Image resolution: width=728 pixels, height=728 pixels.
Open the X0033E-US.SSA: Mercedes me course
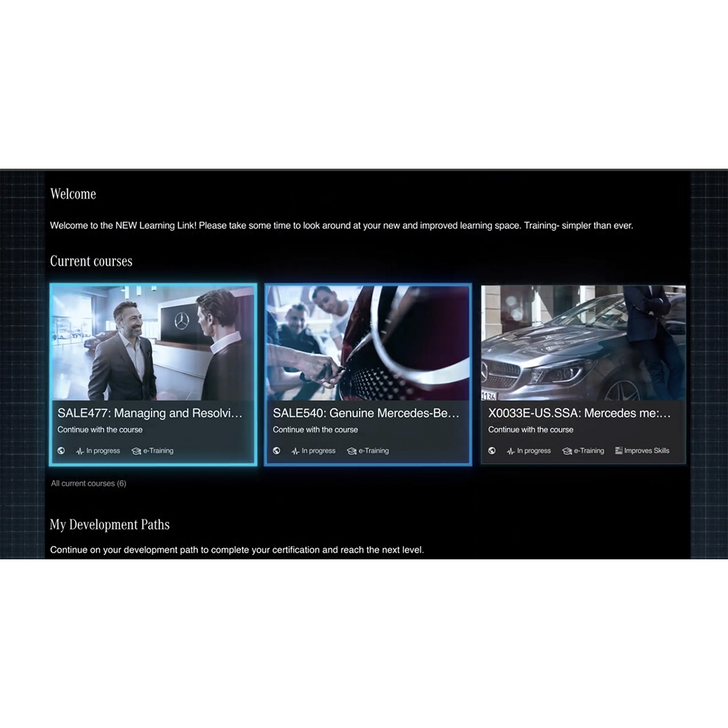coord(579,413)
